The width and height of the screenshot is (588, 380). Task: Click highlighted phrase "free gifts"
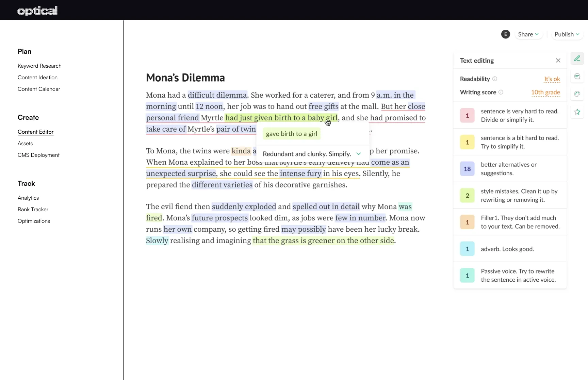(x=323, y=106)
